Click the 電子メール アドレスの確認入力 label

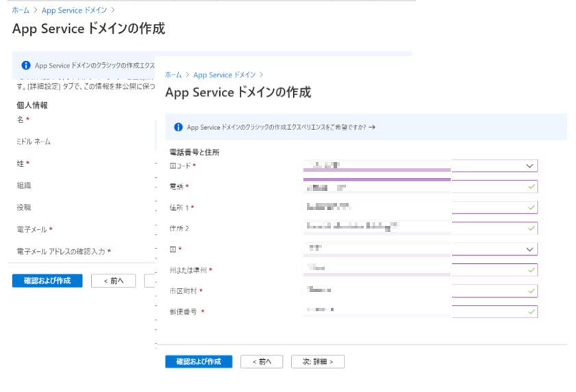click(61, 252)
